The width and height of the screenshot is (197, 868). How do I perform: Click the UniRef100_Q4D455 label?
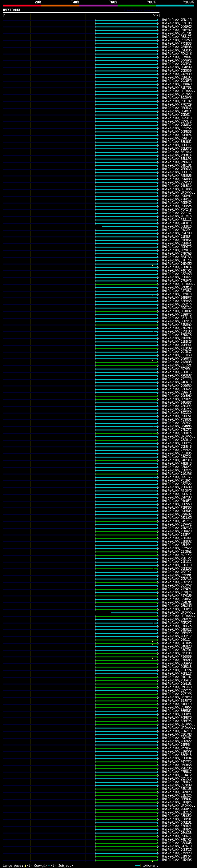pyautogui.click(x=177, y=264)
